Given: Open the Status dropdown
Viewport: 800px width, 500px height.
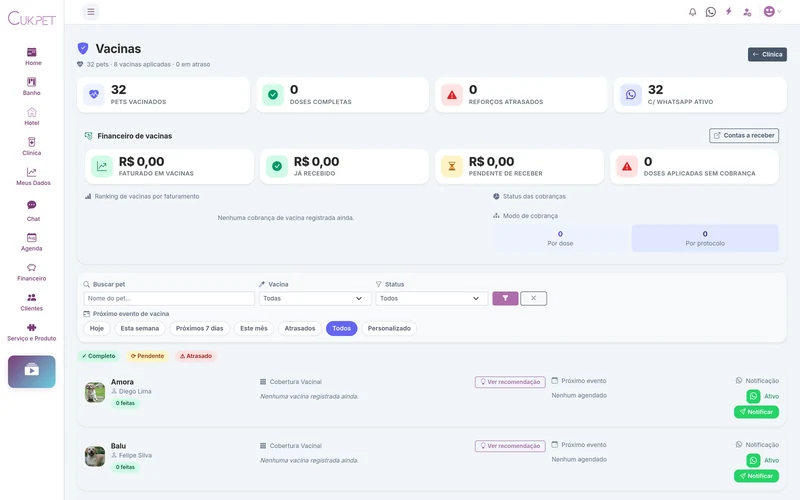Looking at the screenshot, I should point(432,298).
